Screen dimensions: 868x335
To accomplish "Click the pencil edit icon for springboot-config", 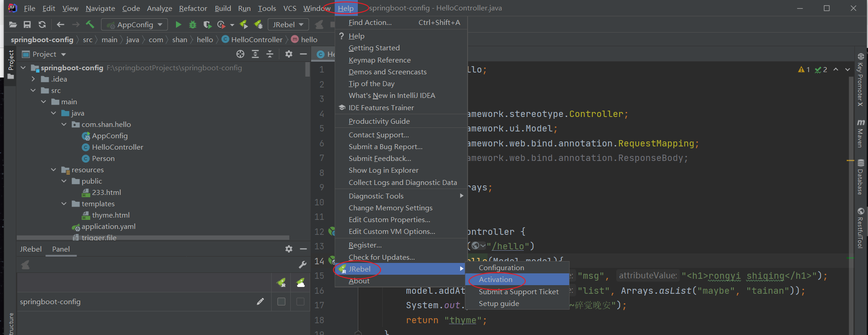I will (260, 301).
